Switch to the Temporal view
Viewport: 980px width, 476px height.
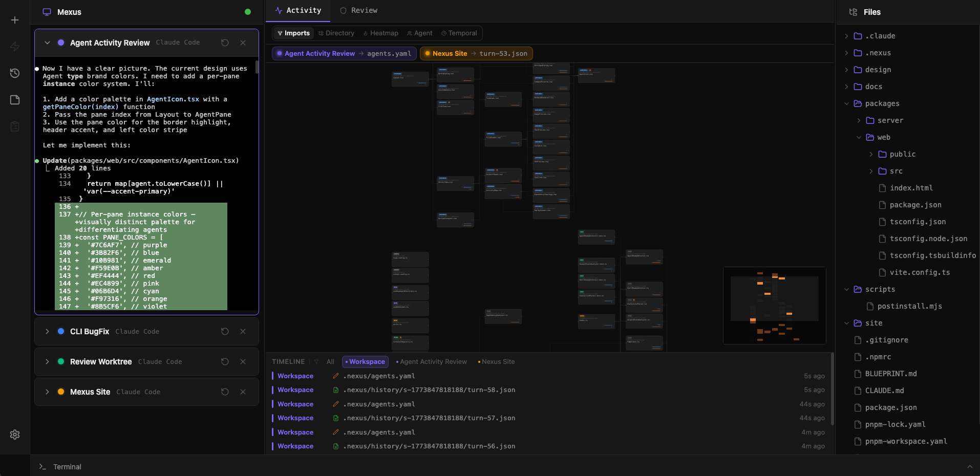(459, 33)
